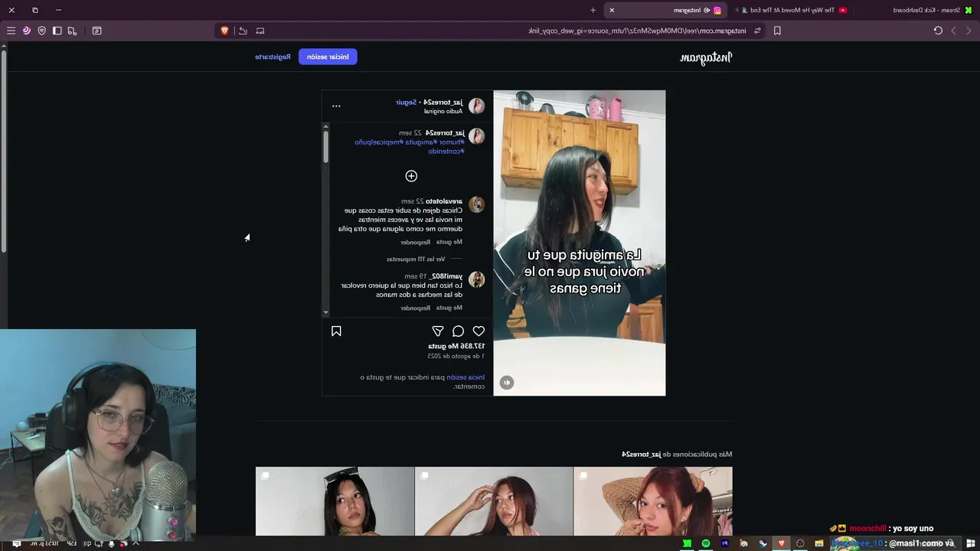Click the share arrow icon in address bar
980x551 pixels.
click(243, 31)
